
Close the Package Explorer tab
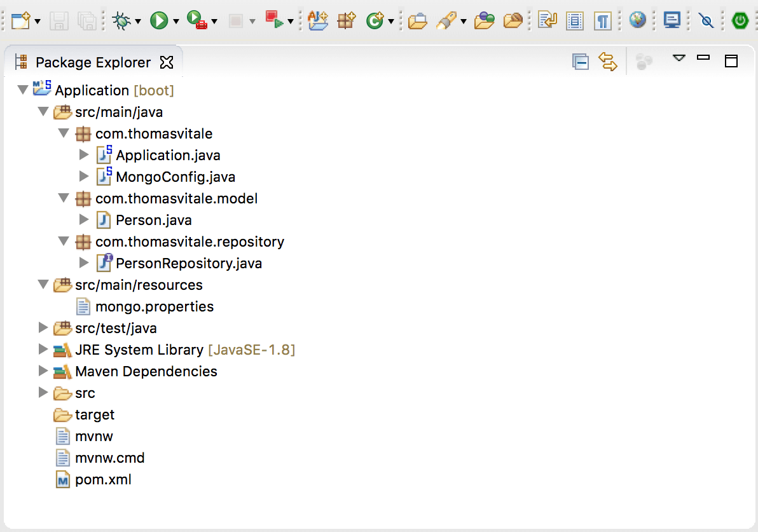pos(166,62)
